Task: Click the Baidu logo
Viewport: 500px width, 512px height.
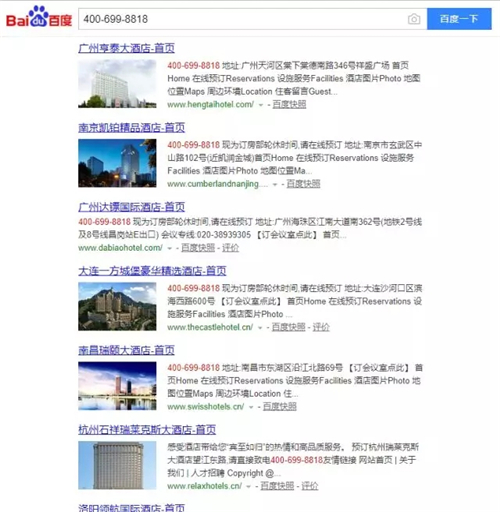Action: pyautogui.click(x=39, y=17)
